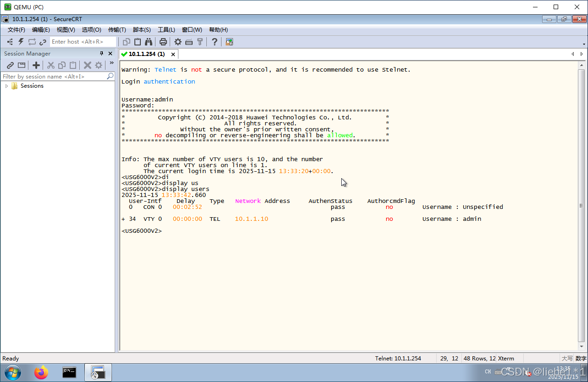Open the 脚本(S) menu
The image size is (588, 382).
[142, 29]
